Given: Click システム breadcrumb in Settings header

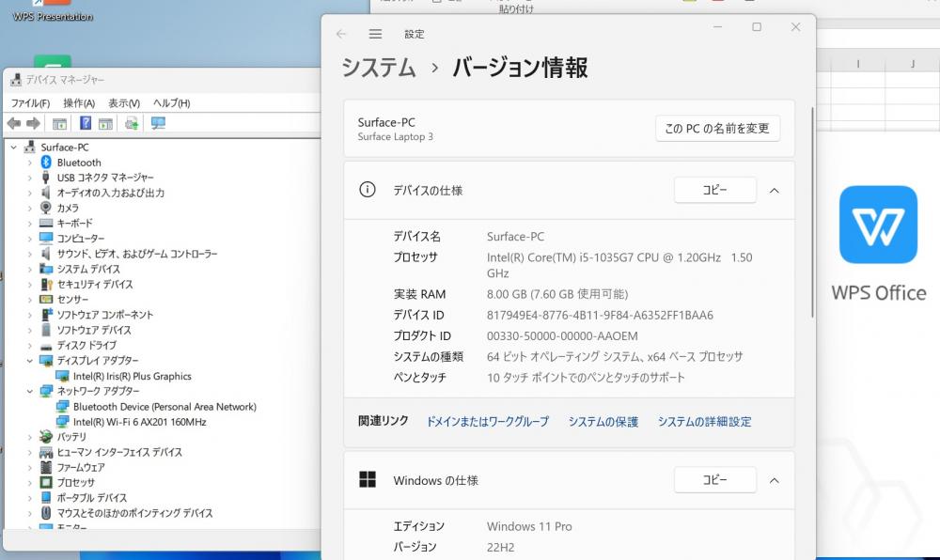Looking at the screenshot, I should pyautogui.click(x=378, y=67).
